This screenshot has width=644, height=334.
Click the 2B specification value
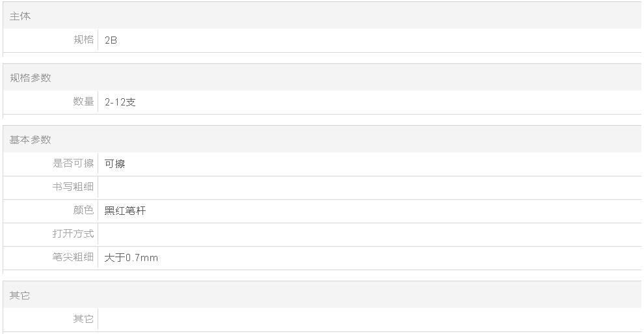pyautogui.click(x=111, y=40)
